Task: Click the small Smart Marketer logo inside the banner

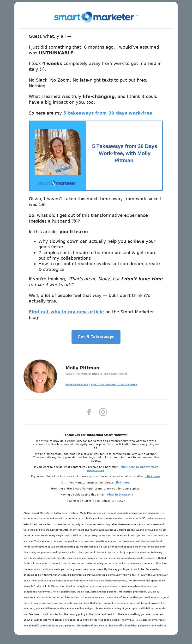Action: point(57,183)
